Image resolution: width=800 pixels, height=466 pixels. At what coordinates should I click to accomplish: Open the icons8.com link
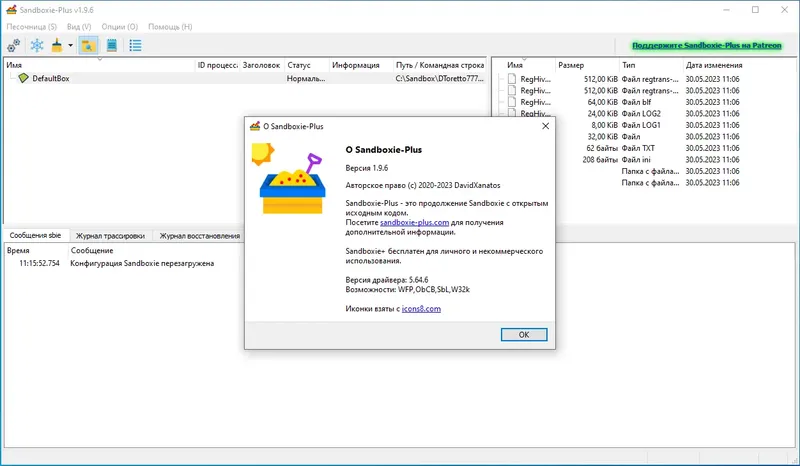[x=421, y=309]
